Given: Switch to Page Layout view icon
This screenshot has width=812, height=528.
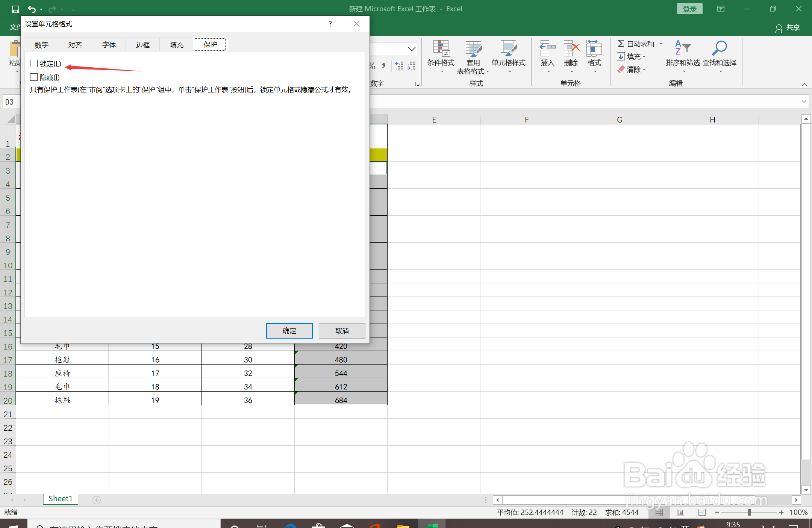Looking at the screenshot, I should (680, 512).
